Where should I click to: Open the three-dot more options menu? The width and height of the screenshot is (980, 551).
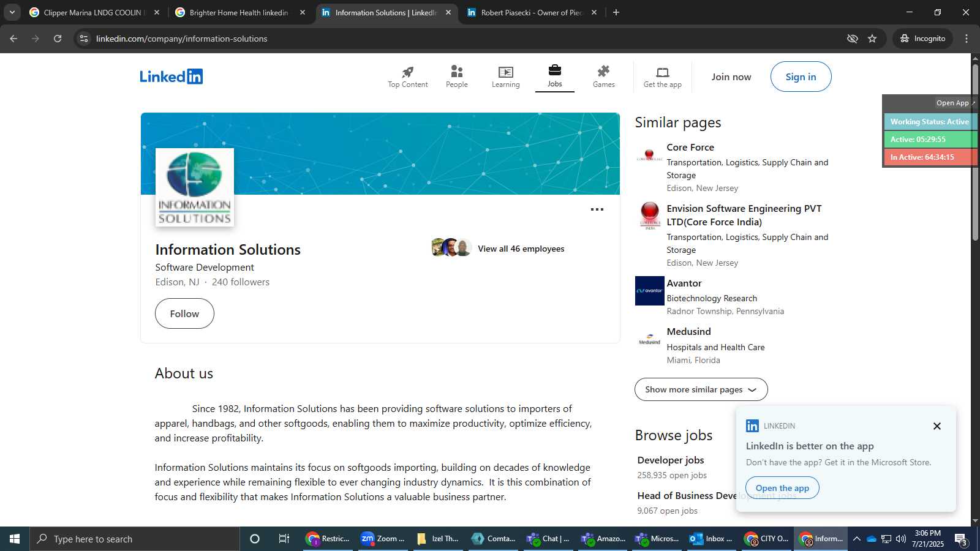[597, 209]
